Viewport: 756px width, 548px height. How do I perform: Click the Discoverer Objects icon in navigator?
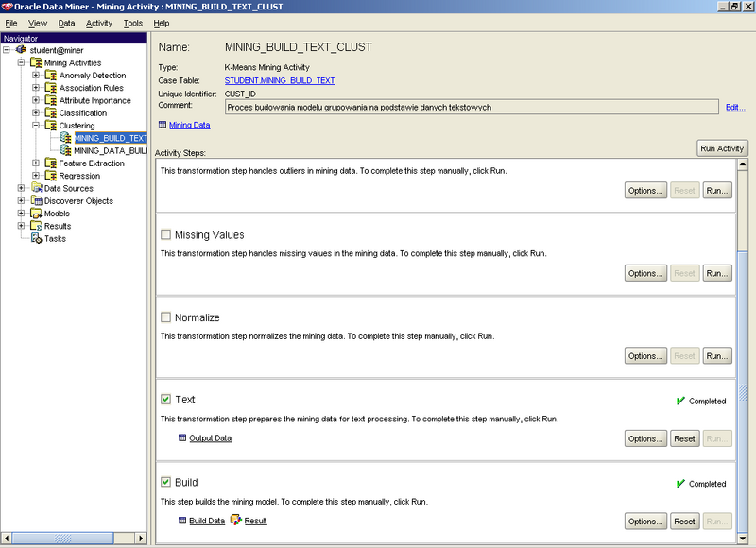36,201
